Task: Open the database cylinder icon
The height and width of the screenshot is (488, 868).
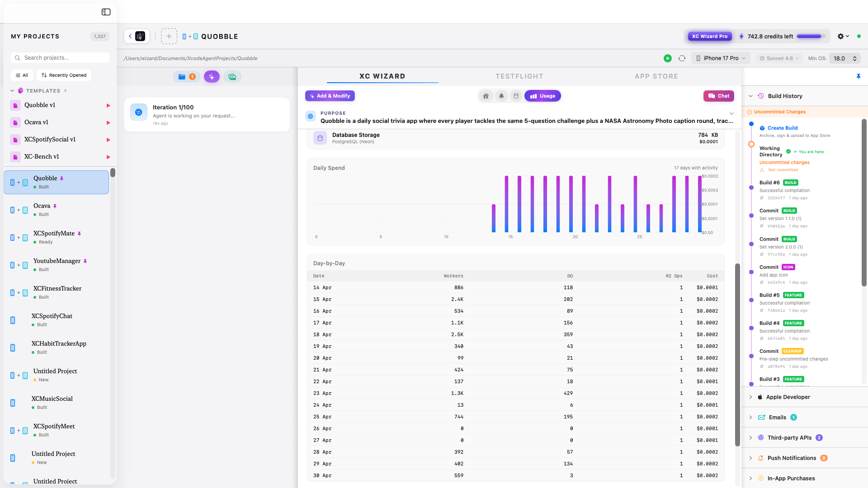Action: point(516,96)
